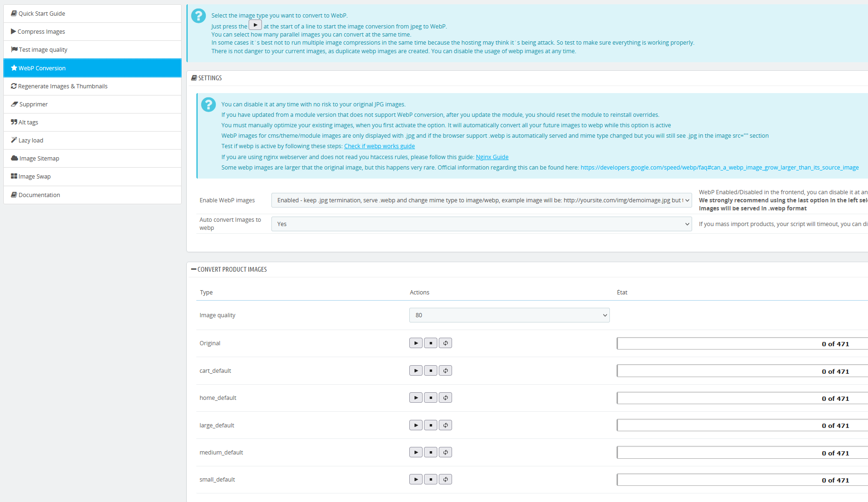Click the home_default progress bar
The width and height of the screenshot is (868, 502).
(742, 398)
